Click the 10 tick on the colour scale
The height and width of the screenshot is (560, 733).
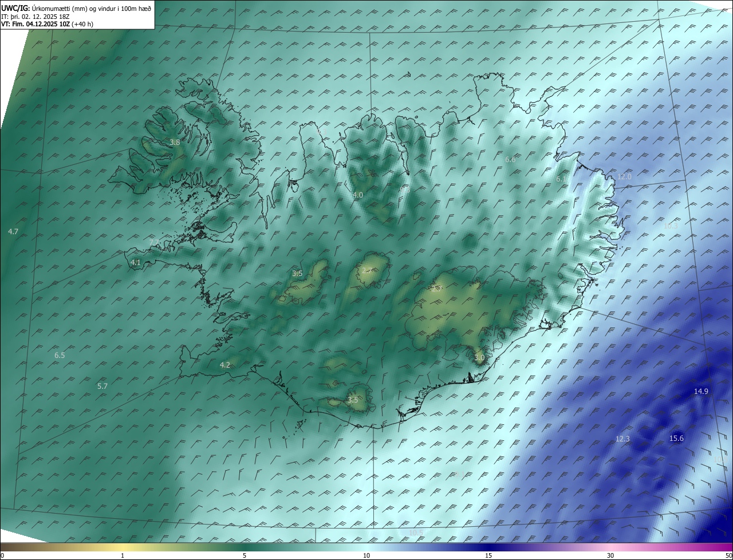[x=366, y=555]
